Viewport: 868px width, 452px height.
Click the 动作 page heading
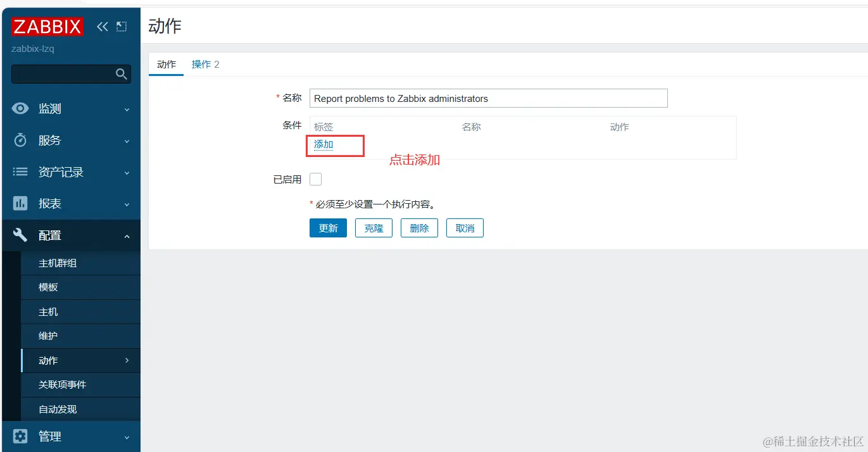(165, 26)
